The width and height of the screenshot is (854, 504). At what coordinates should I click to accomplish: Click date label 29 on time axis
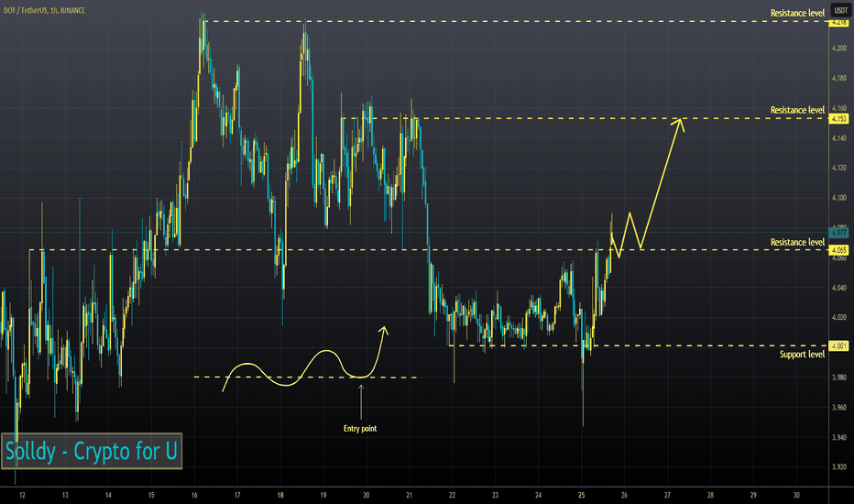point(753,495)
